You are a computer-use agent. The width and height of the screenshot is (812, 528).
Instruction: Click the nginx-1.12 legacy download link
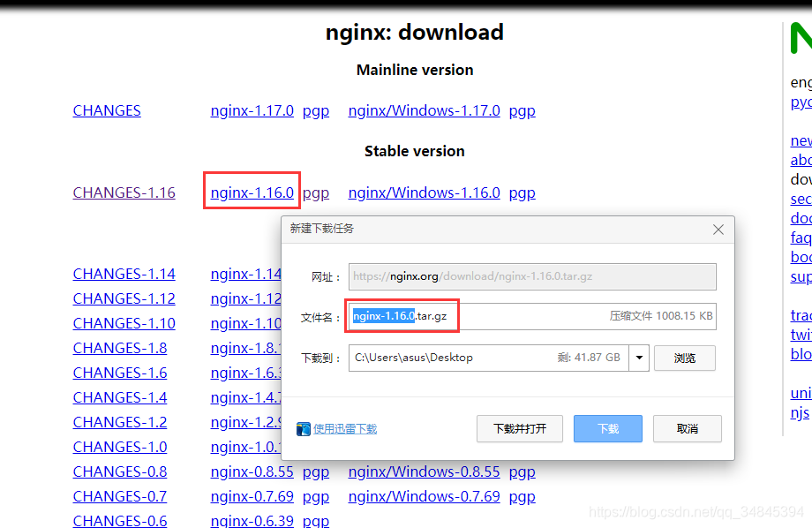[245, 299]
